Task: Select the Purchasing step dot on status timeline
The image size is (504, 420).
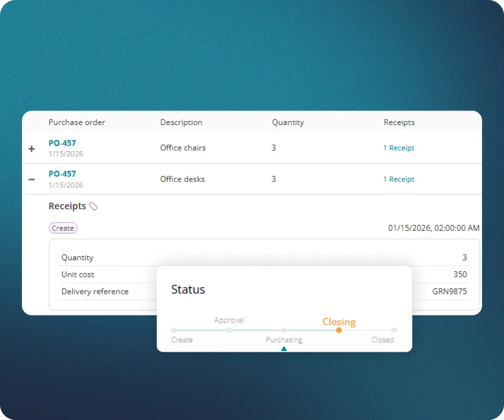Action: click(284, 330)
